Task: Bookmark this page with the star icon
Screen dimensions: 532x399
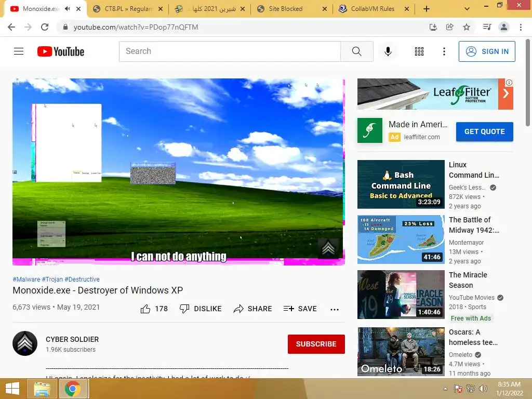Action: [x=467, y=27]
